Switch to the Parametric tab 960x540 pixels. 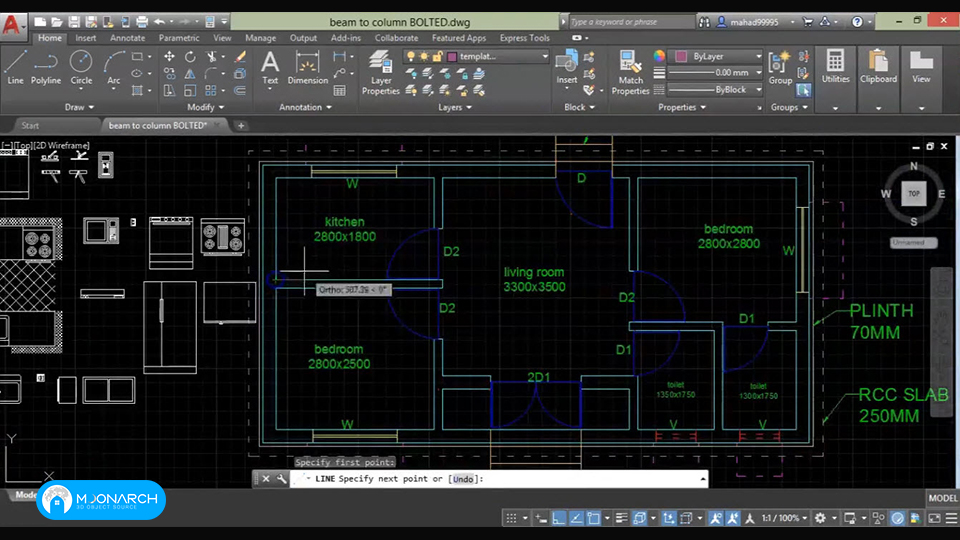click(x=179, y=38)
